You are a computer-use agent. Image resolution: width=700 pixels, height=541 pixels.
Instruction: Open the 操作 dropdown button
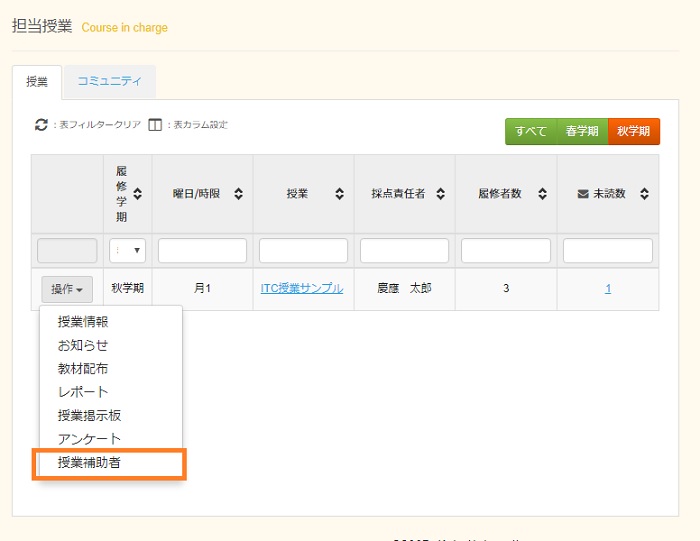click(67, 289)
